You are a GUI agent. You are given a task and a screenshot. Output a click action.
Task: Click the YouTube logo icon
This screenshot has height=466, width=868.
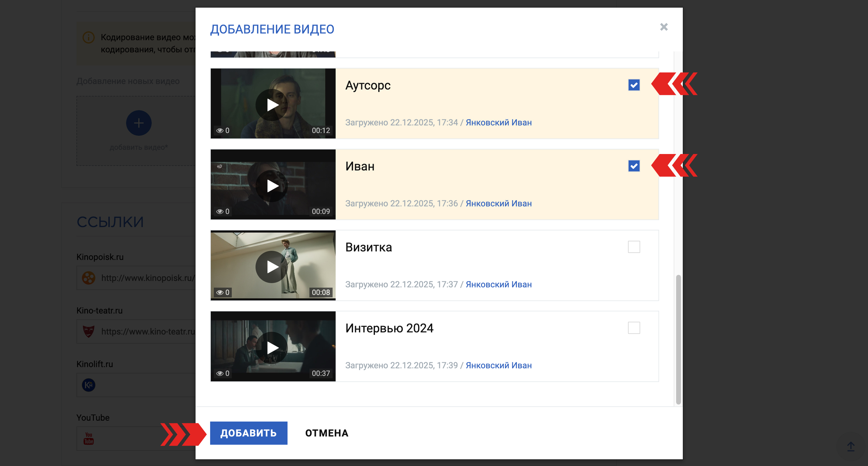89,438
